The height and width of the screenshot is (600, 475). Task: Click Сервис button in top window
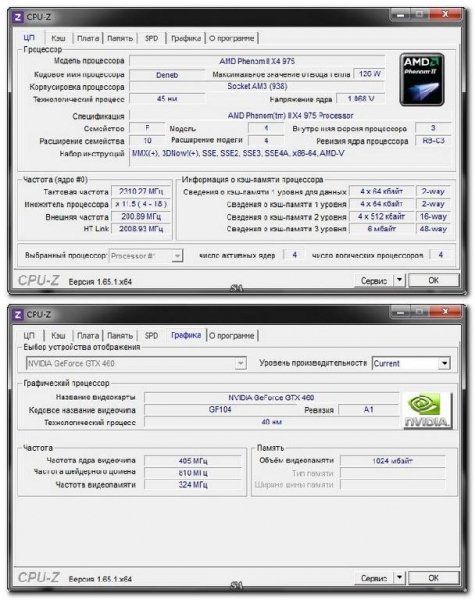coord(374,280)
